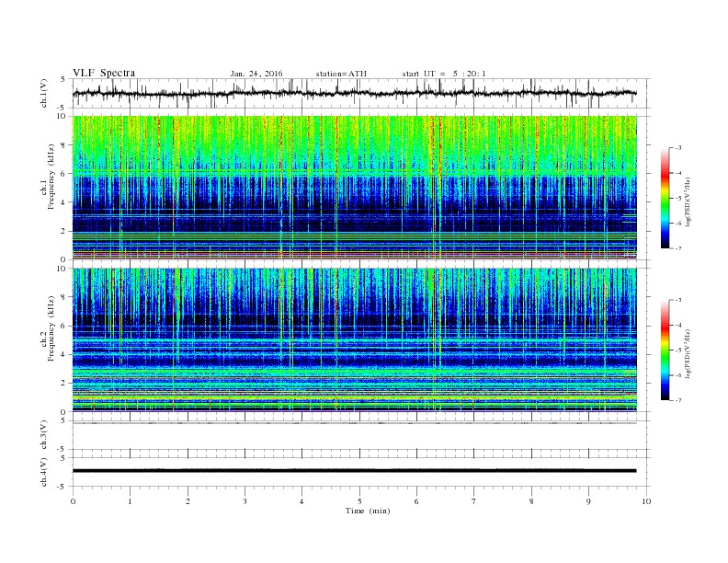This screenshot has height=563, width=728.
Task: Click inside the ch.2 spectrogram panel
Action: click(x=355, y=340)
